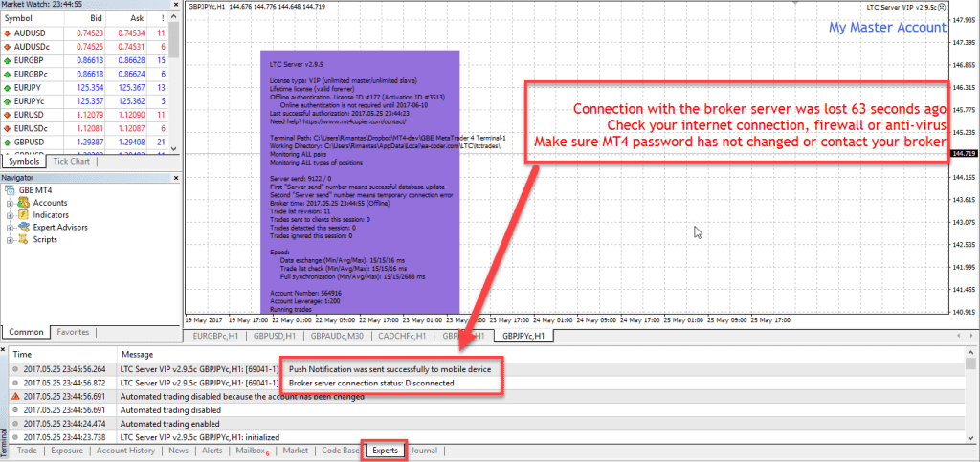Select the GBPJPYc,H1 chart tab
Image resolution: width=980 pixels, height=462 pixels.
[523, 336]
